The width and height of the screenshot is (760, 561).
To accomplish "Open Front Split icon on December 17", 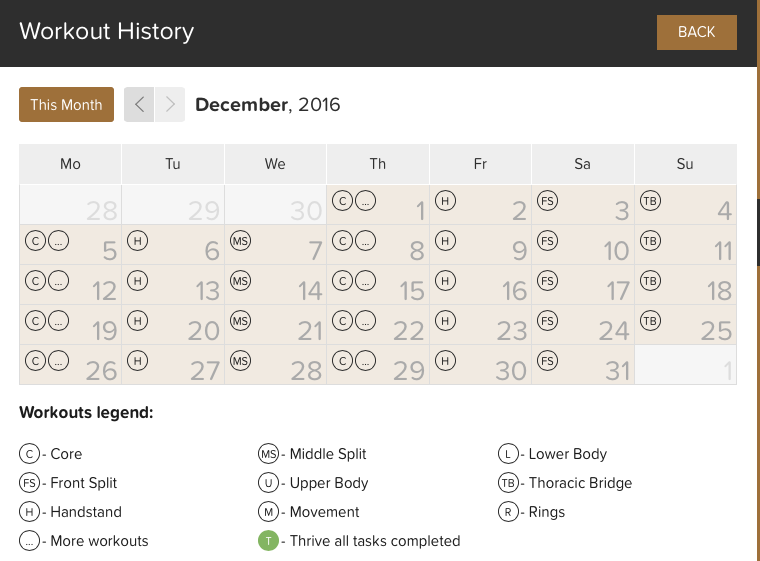I will click(547, 281).
